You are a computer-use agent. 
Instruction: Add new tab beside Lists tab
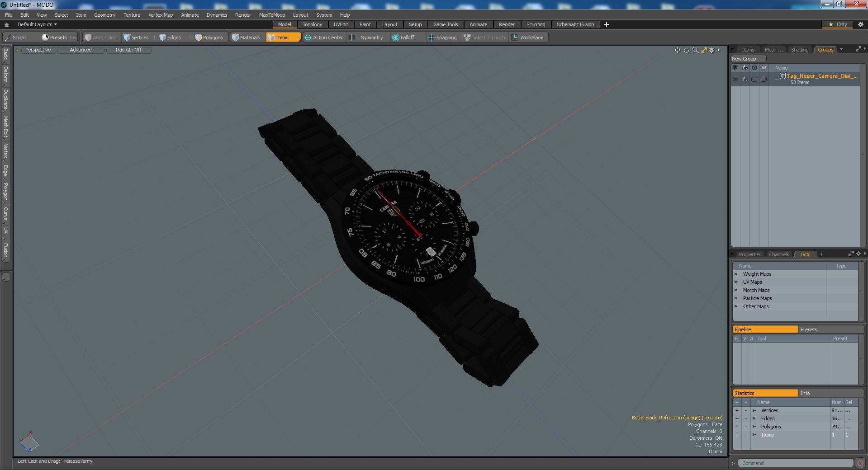(x=821, y=254)
